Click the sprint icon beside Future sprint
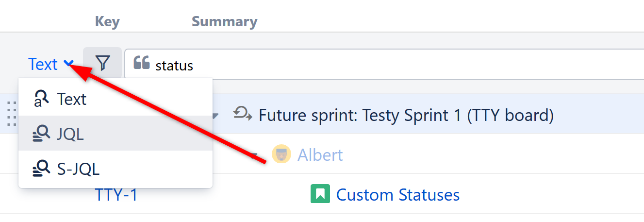This screenshot has width=644, height=222. 243,115
